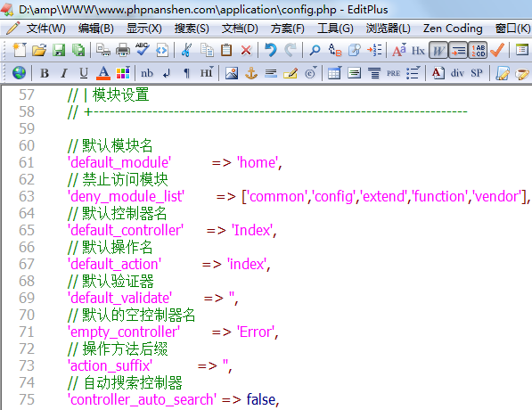
Task: Open the browser globe icon
Action: tap(19, 72)
